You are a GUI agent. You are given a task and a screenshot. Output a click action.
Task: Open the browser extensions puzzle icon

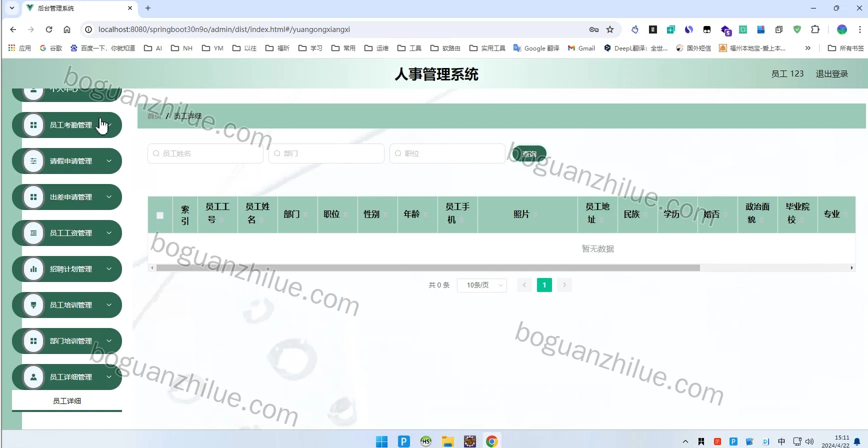[815, 29]
